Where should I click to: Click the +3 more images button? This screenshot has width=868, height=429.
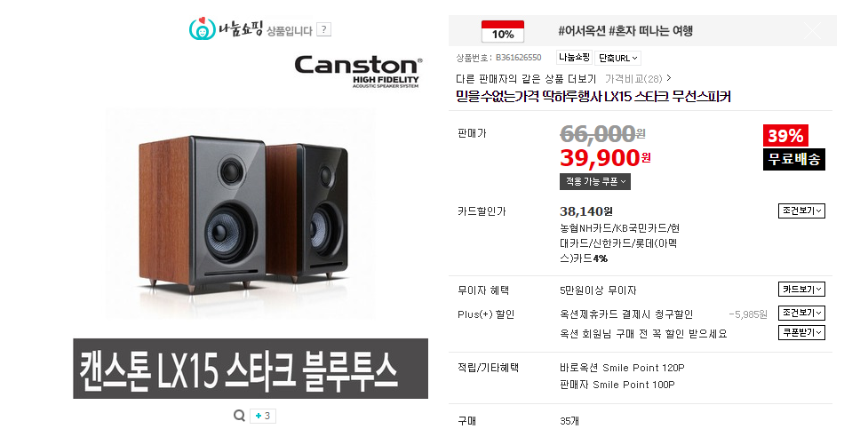click(x=262, y=417)
